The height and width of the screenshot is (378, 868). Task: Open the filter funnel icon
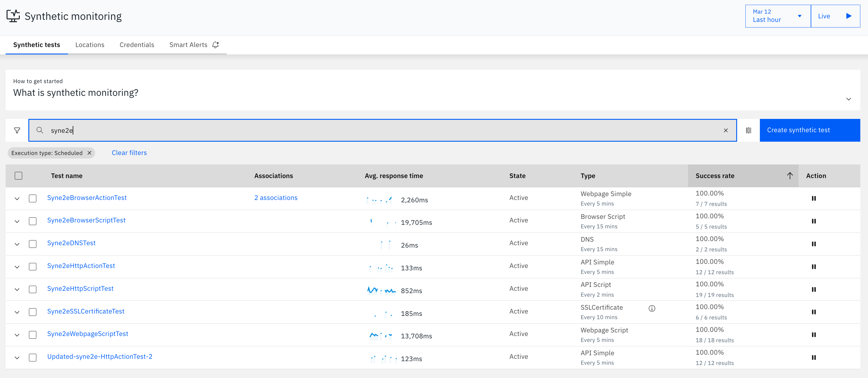(x=17, y=130)
